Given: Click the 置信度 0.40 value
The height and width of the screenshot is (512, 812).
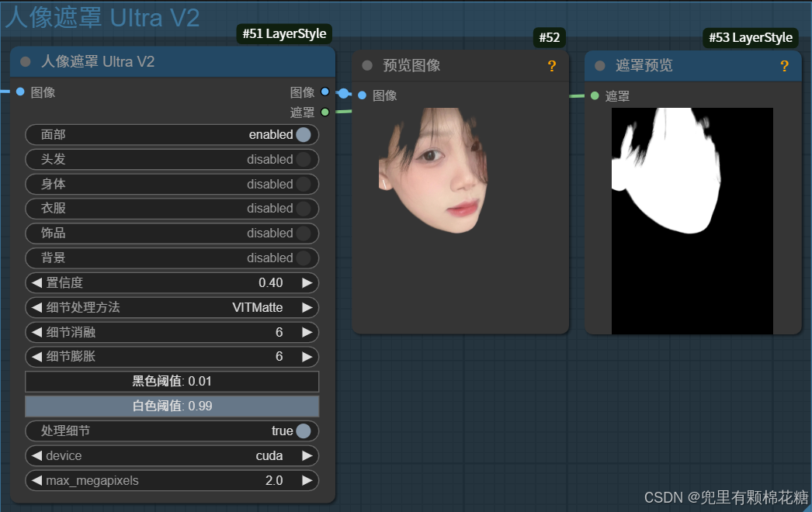Looking at the screenshot, I should coord(271,282).
